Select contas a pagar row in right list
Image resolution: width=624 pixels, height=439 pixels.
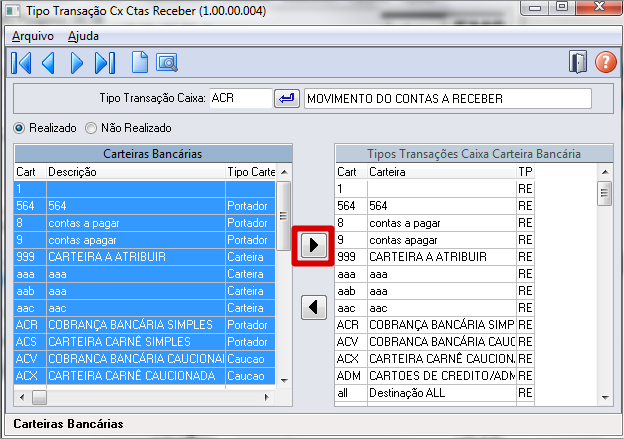point(435,223)
